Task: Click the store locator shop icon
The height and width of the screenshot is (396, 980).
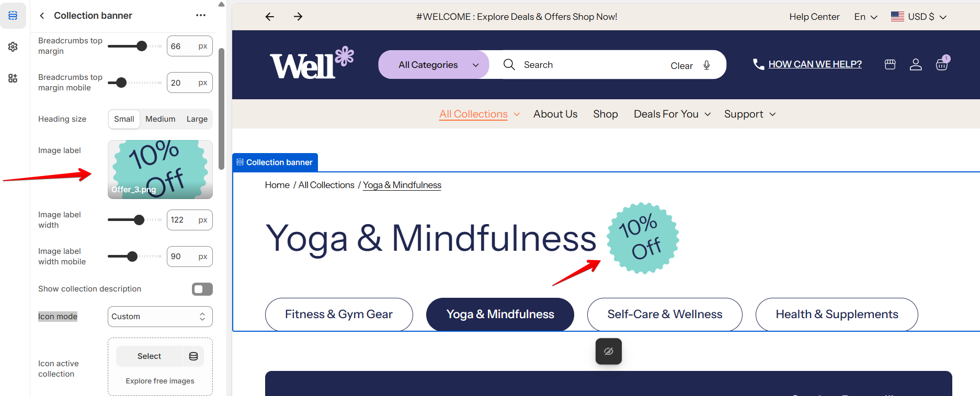Action: pyautogui.click(x=890, y=64)
